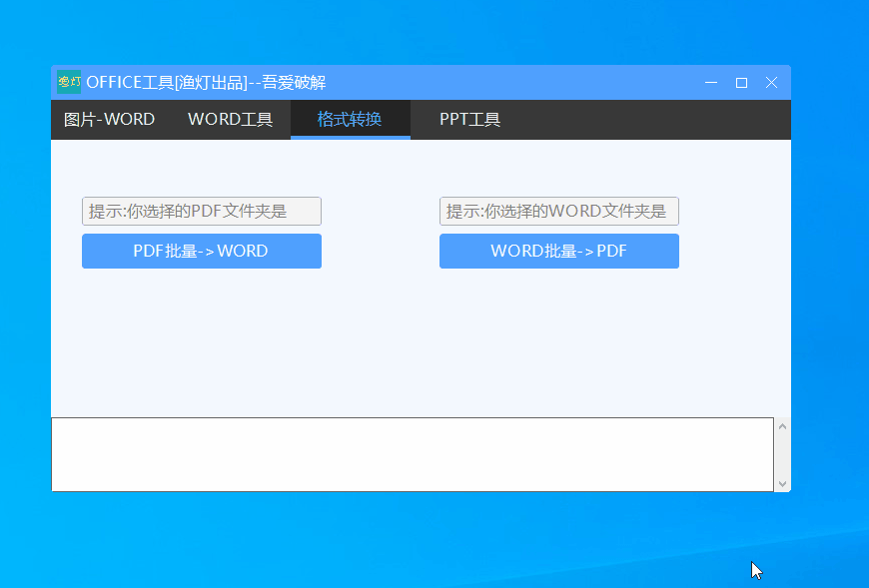
Task: Click inside the log output box
Action: click(413, 454)
